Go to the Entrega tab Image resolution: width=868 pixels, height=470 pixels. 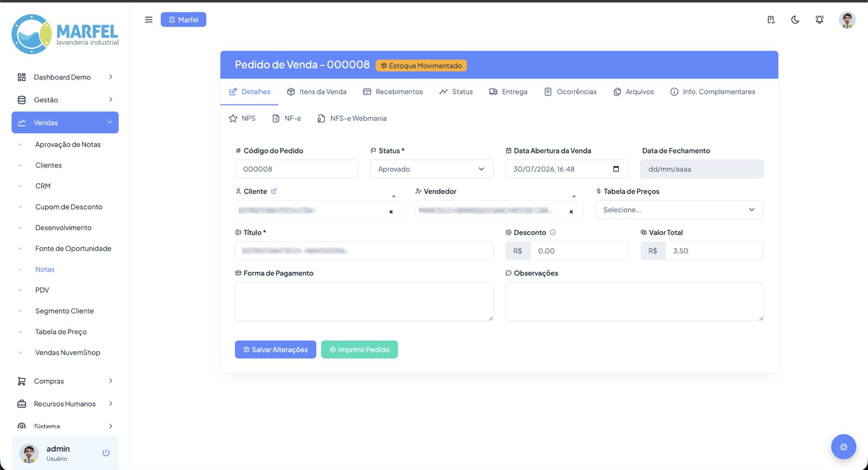point(508,92)
